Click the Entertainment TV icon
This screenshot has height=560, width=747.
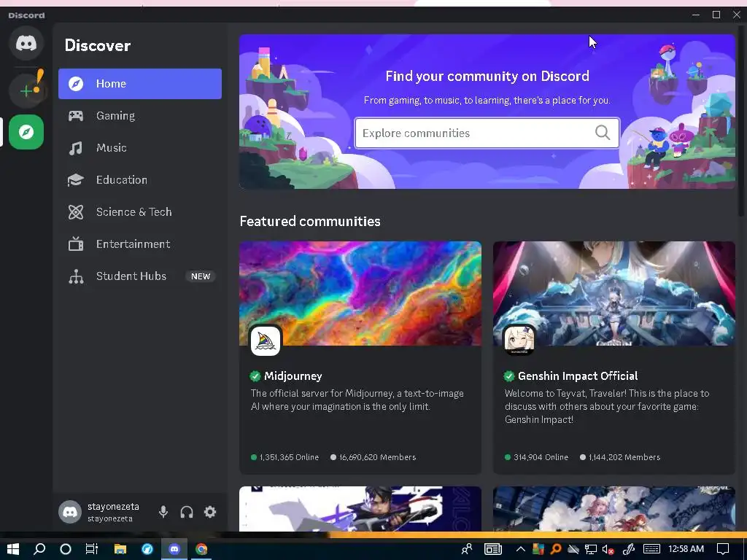(76, 244)
